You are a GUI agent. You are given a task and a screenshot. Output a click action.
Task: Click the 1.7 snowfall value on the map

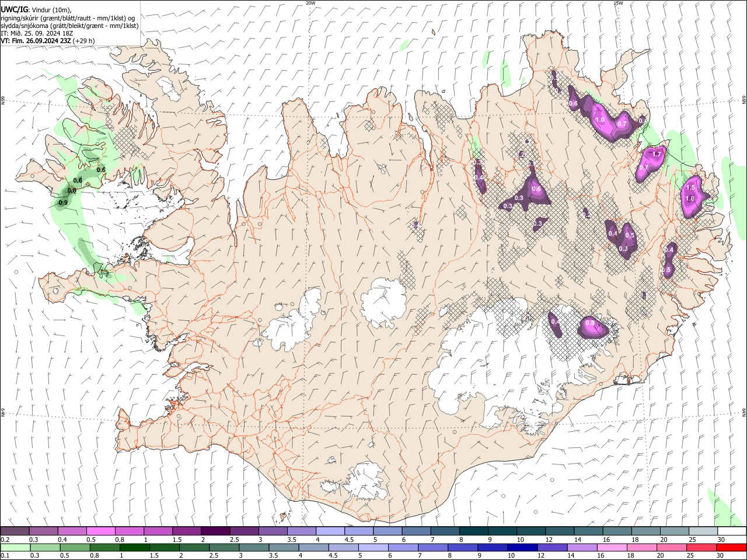point(657,154)
